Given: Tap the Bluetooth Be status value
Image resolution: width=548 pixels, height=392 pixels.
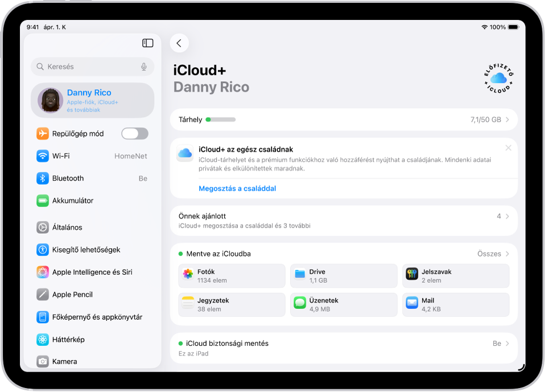Looking at the screenshot, I should [x=143, y=179].
